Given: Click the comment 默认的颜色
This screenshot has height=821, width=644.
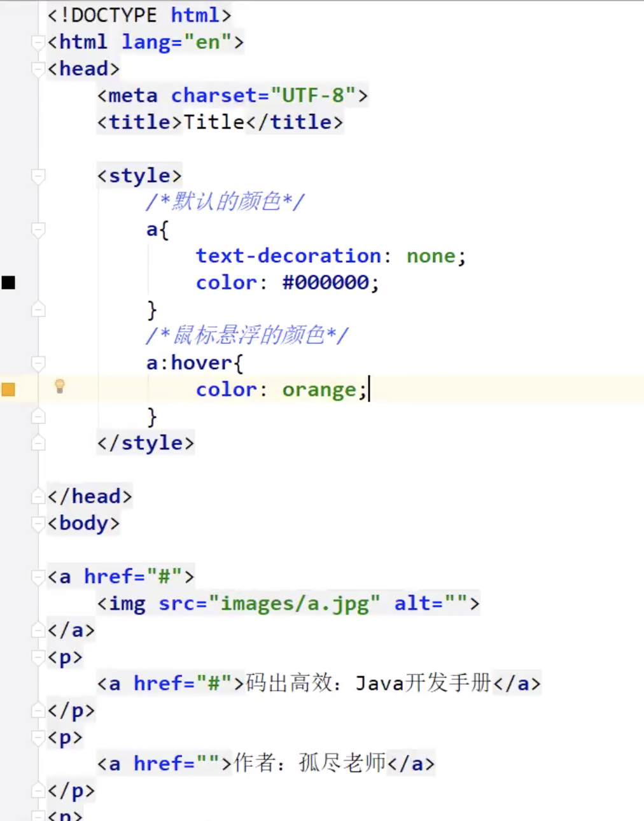Looking at the screenshot, I should click(x=225, y=202).
